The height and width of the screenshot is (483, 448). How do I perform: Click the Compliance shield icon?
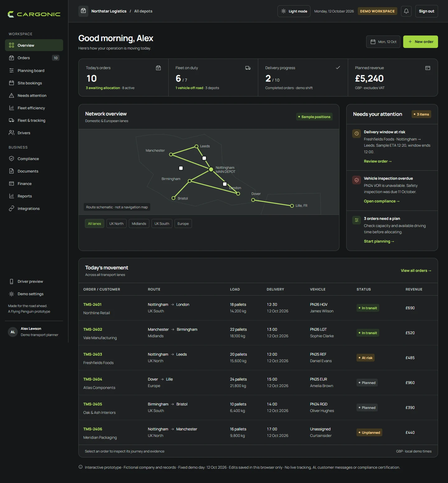tap(12, 159)
